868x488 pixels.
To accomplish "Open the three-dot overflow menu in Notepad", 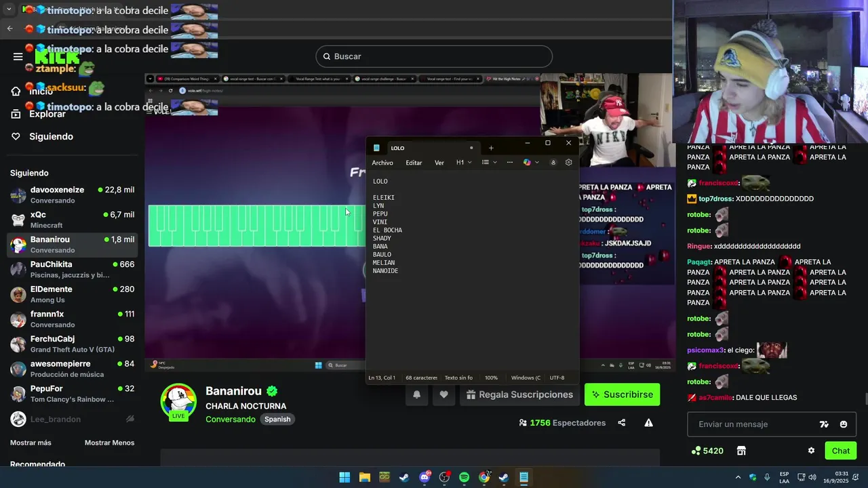I will (510, 163).
